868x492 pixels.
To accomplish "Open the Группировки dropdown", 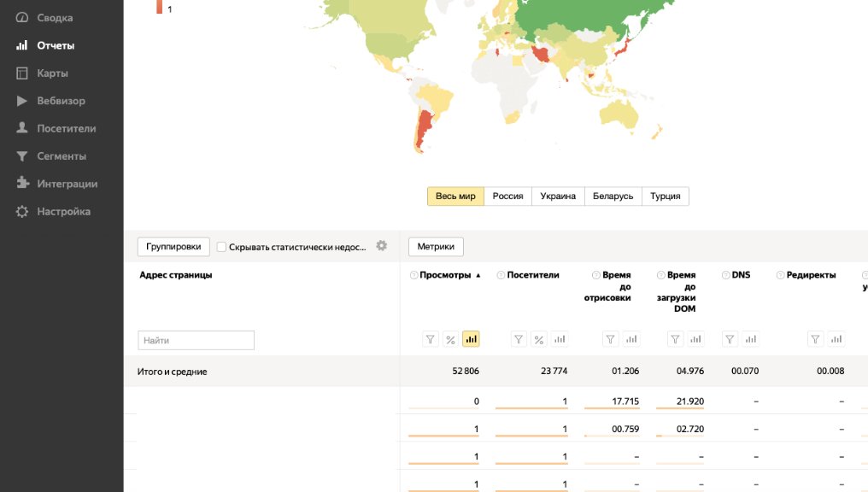I will [173, 247].
